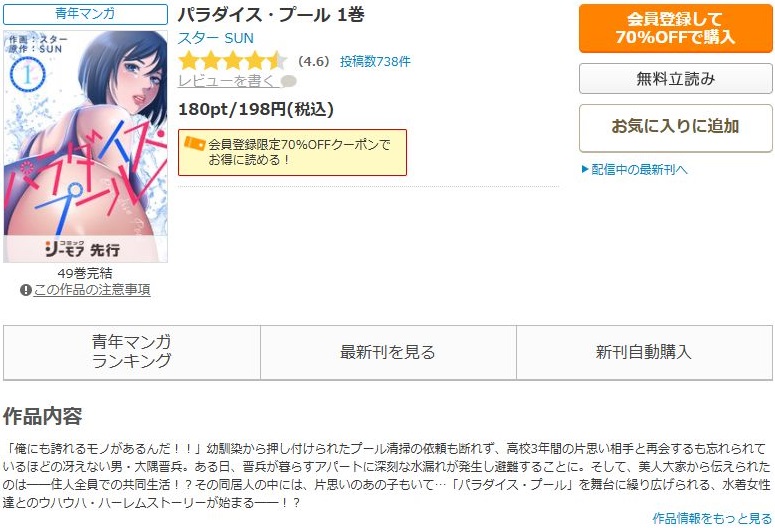Open the 会員登録限定70%OFFクーポン banner
Image resolution: width=775 pixels, height=528 pixels.
(292, 152)
